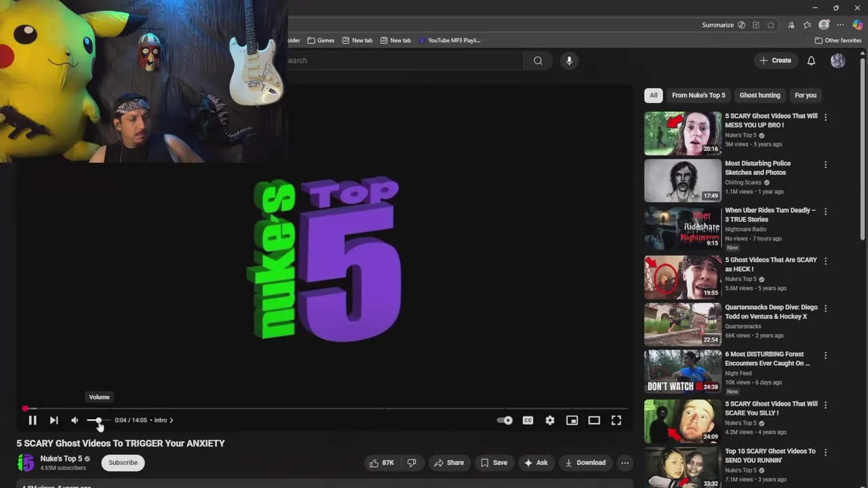Subscribe to Nuke's Top 5

tap(123, 463)
